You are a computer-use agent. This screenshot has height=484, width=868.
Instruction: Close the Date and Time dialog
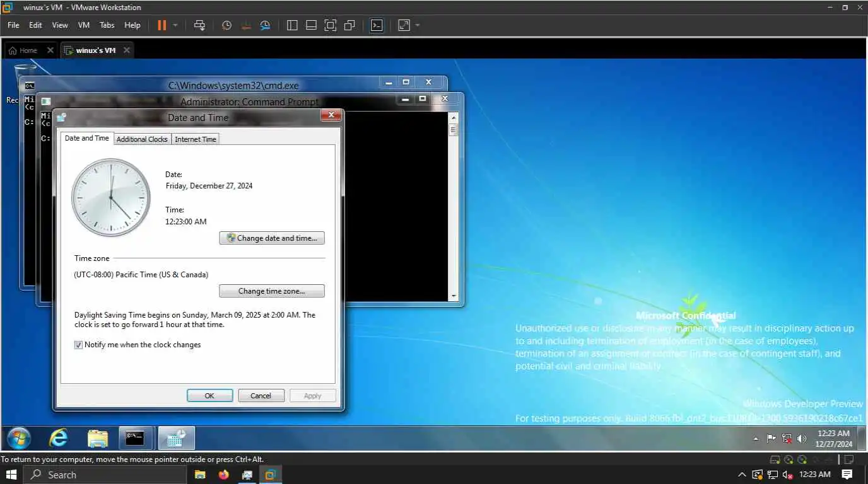tap(331, 115)
